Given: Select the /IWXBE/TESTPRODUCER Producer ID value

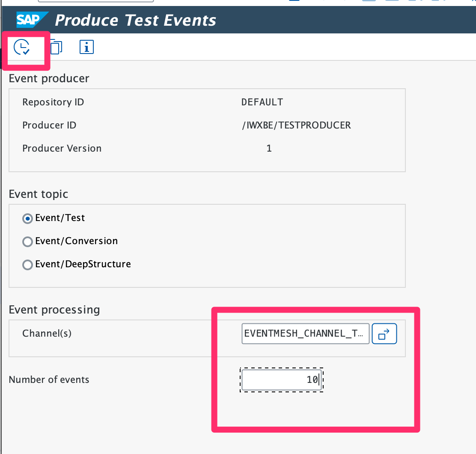Looking at the screenshot, I should [296, 125].
